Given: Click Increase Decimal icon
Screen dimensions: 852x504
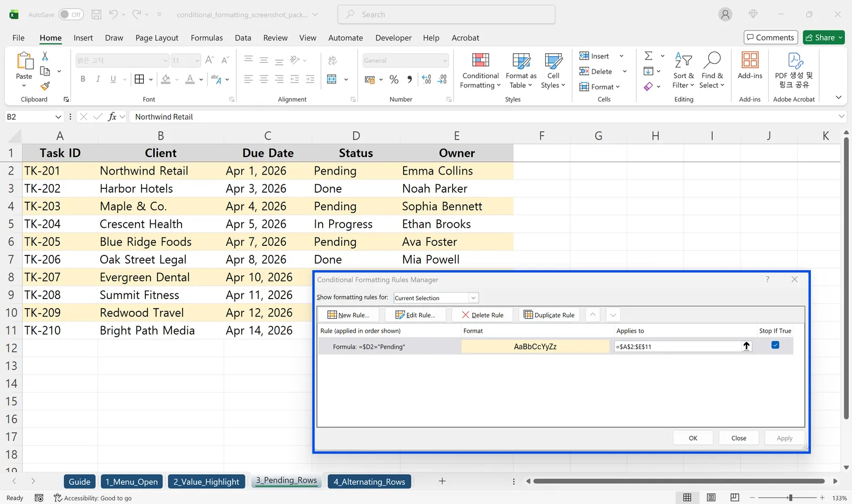Looking at the screenshot, I should point(427,79).
